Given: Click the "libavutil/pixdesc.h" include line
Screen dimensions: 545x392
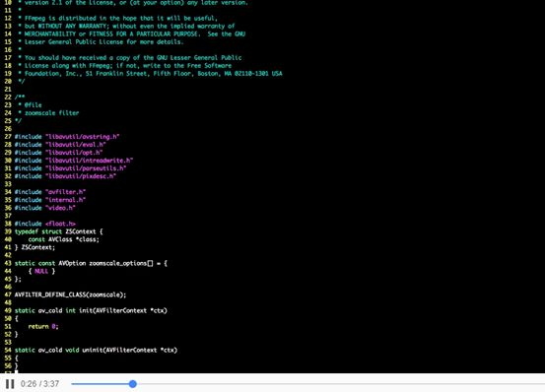Looking at the screenshot, I should click(65, 176).
